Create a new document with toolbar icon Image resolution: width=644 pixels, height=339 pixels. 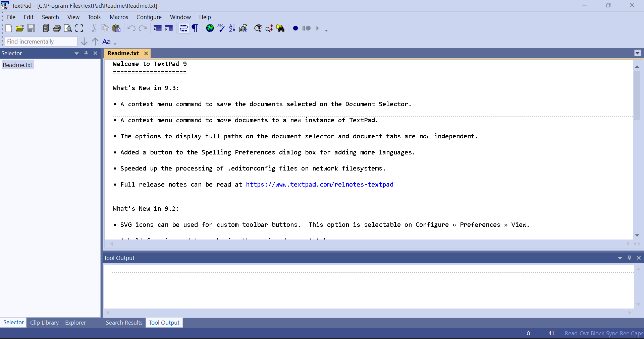pyautogui.click(x=9, y=28)
